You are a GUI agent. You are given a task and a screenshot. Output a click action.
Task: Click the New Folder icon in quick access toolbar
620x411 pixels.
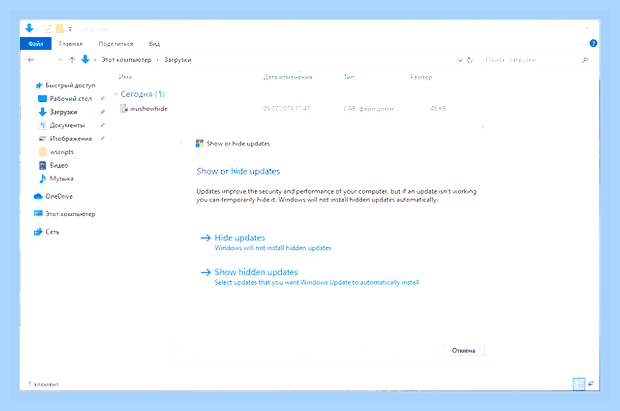(x=60, y=28)
